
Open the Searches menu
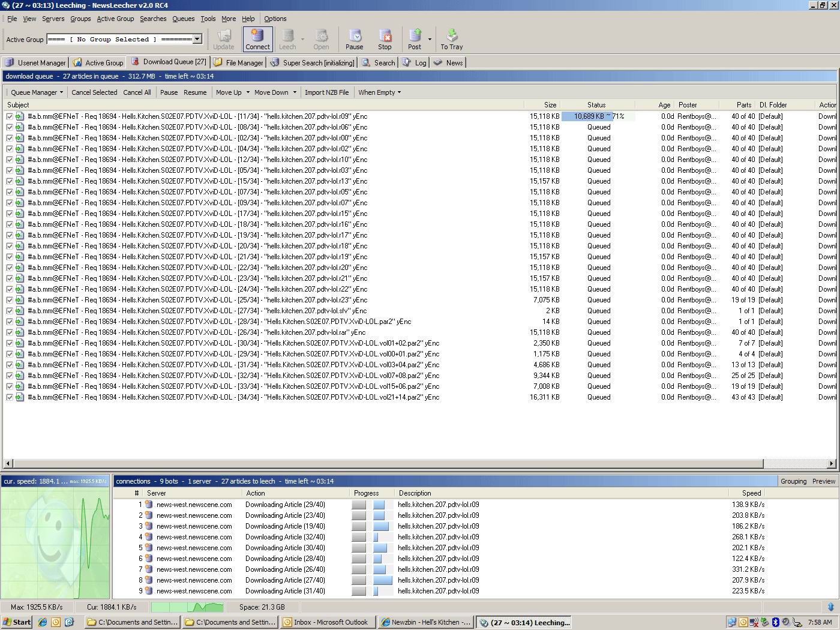point(153,19)
